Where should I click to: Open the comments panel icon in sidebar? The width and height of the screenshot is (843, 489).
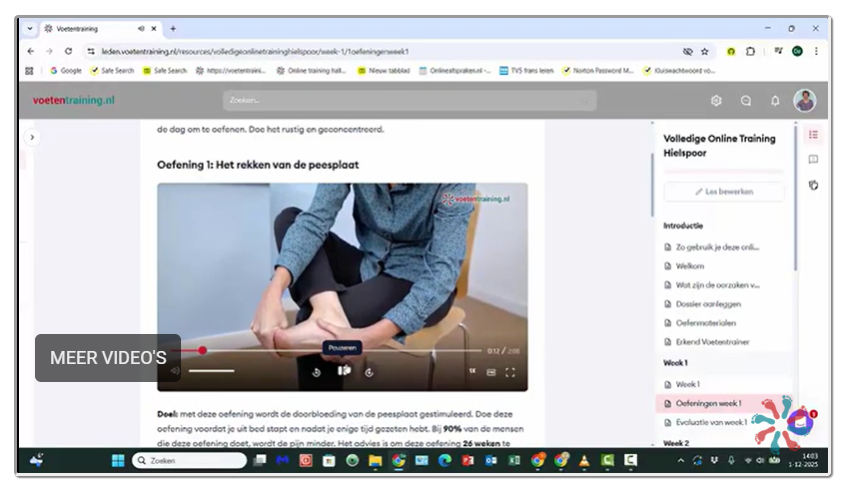coord(813,159)
